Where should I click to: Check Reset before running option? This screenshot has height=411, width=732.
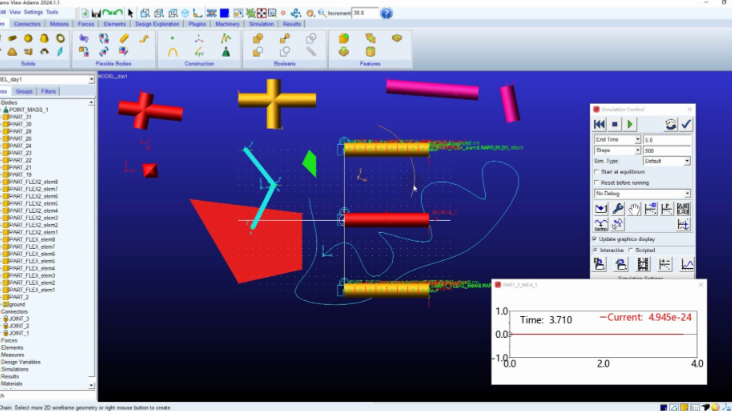(x=597, y=183)
